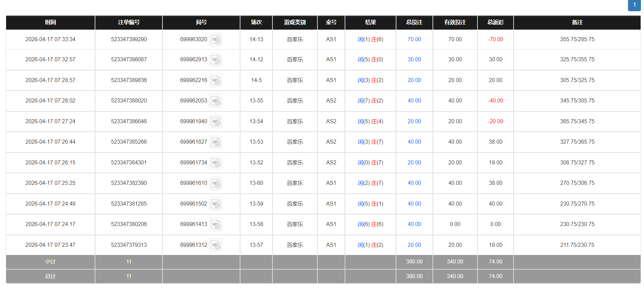Image resolution: width=644 pixels, height=289 pixels.
Task: Click replay icon beside round 699962053
Action: point(215,101)
